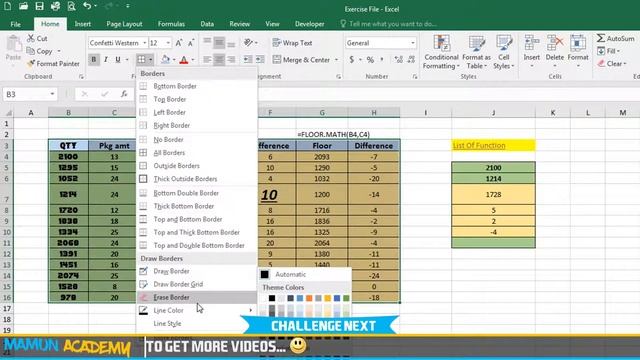Image resolution: width=640 pixels, height=360 pixels.
Task: Toggle Wrap Text
Action: (x=293, y=43)
